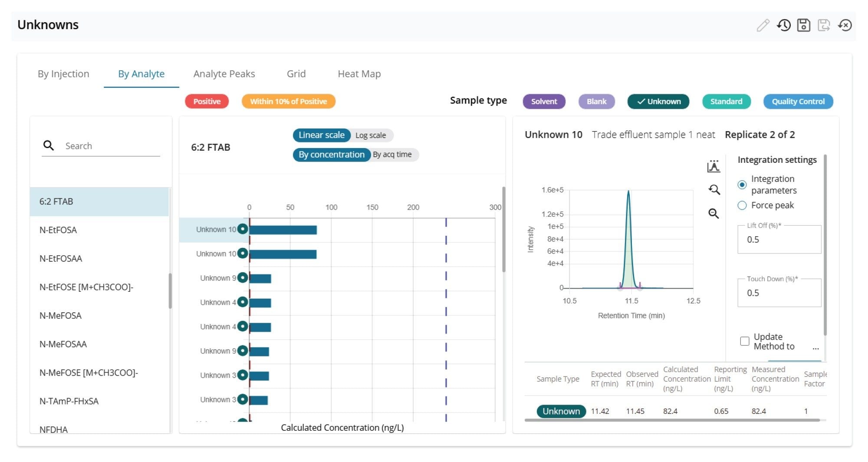Toggle the Unknown sample type filter
This screenshot has width=868, height=462.
click(658, 101)
